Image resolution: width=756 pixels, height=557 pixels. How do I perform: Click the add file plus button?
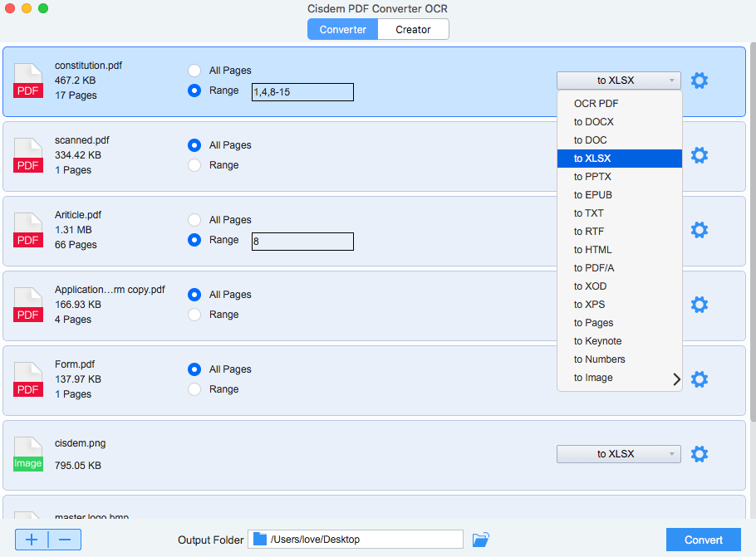coord(32,540)
